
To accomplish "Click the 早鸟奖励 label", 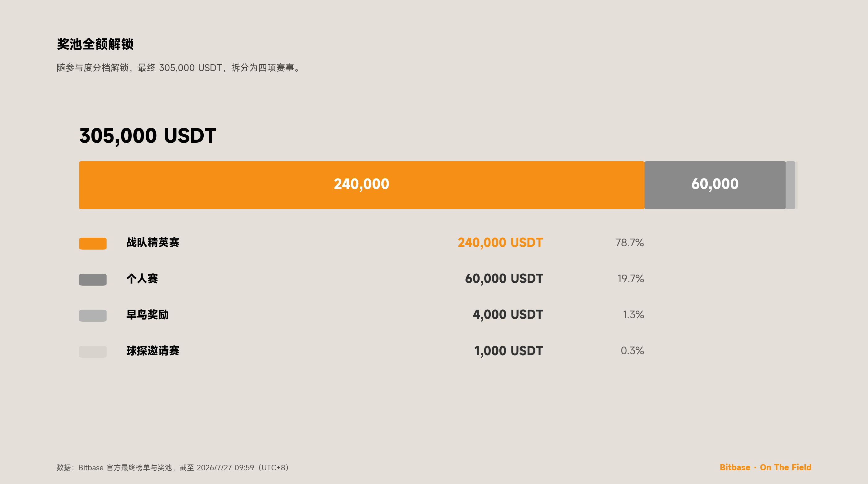I will tap(148, 315).
